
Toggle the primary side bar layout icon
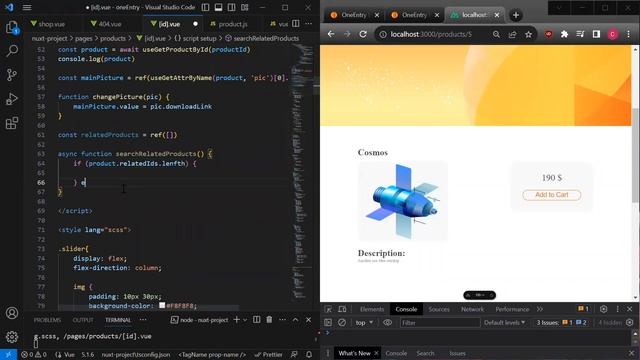(x=206, y=7)
